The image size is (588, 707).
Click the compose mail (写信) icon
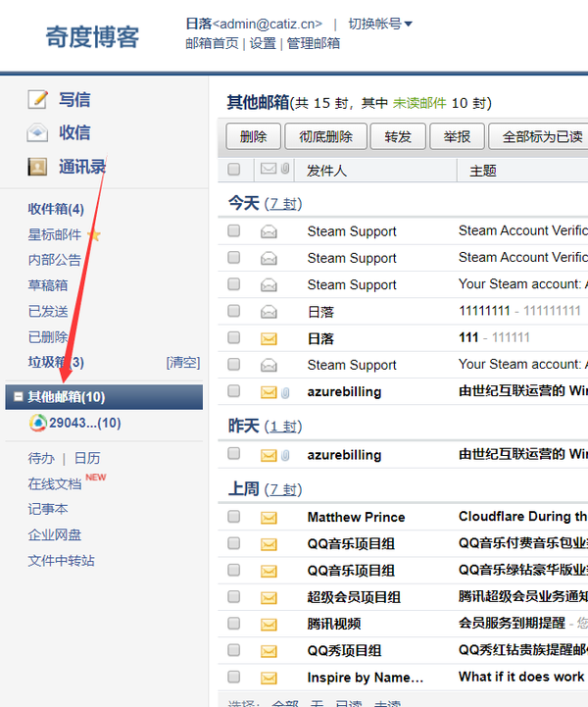[38, 99]
